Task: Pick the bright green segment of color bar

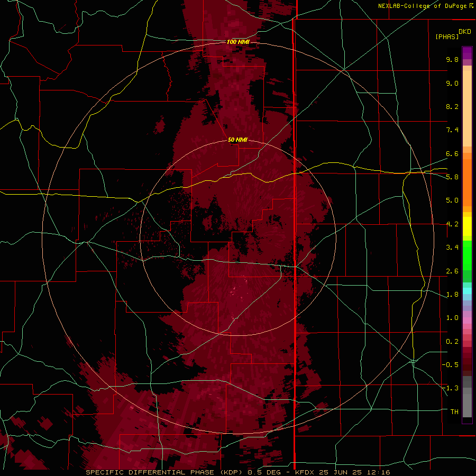Action: 467,255
